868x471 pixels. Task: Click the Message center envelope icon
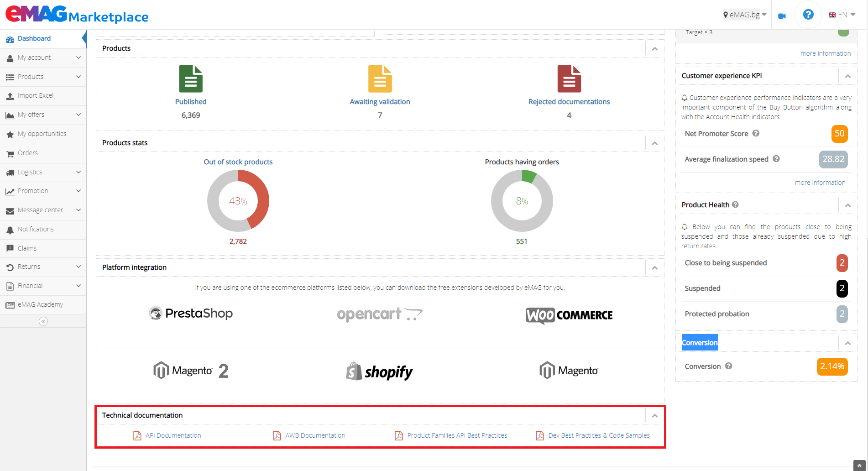[x=10, y=210]
